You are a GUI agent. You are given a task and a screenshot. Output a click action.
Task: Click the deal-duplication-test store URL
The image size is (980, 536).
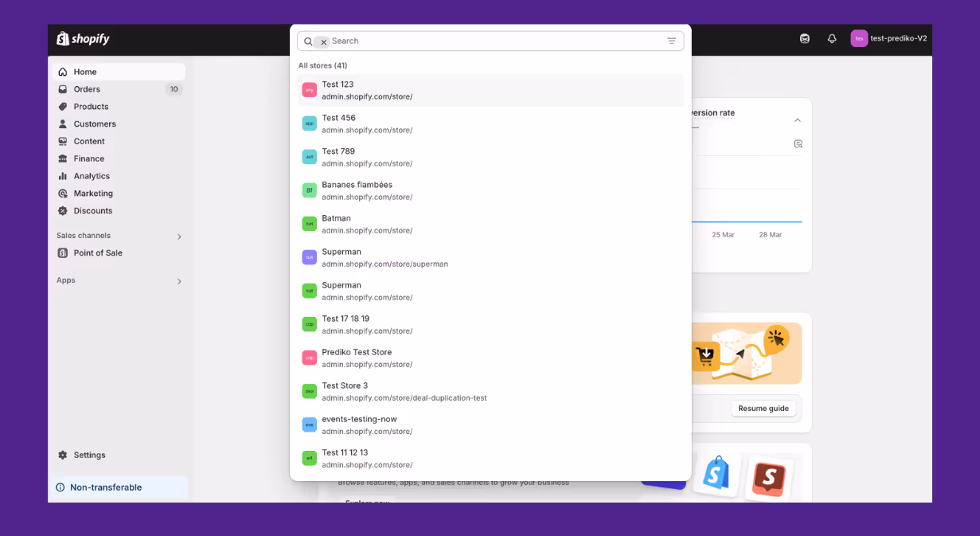tap(404, 398)
